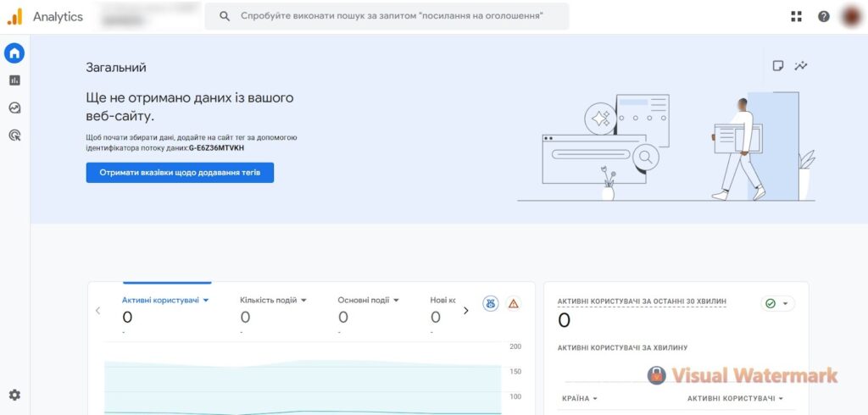868x415 pixels.
Task: Open the Reports section icon
Action: (14, 80)
